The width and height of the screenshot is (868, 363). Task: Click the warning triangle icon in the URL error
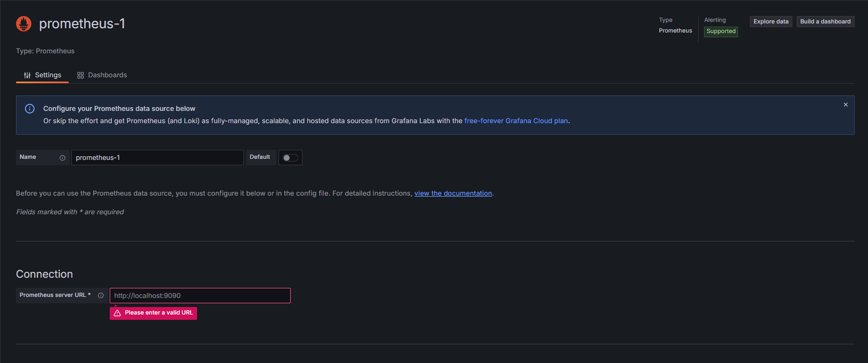(x=117, y=313)
